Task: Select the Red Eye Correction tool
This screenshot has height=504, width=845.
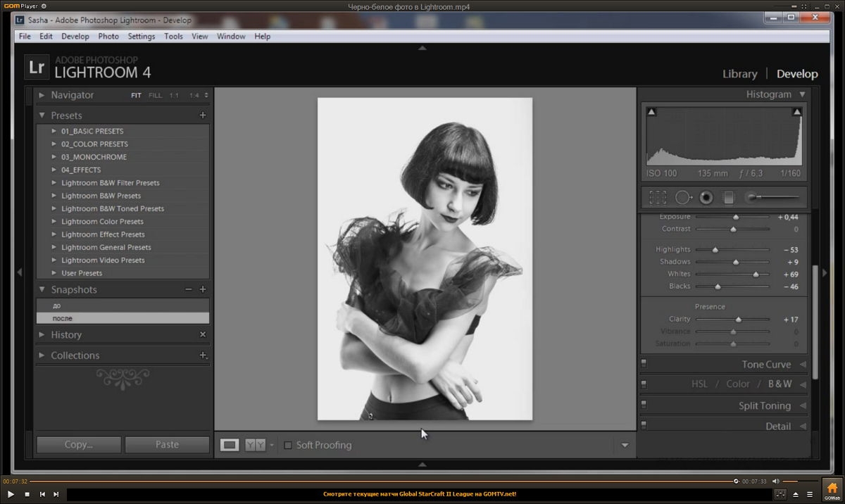Action: (x=706, y=198)
